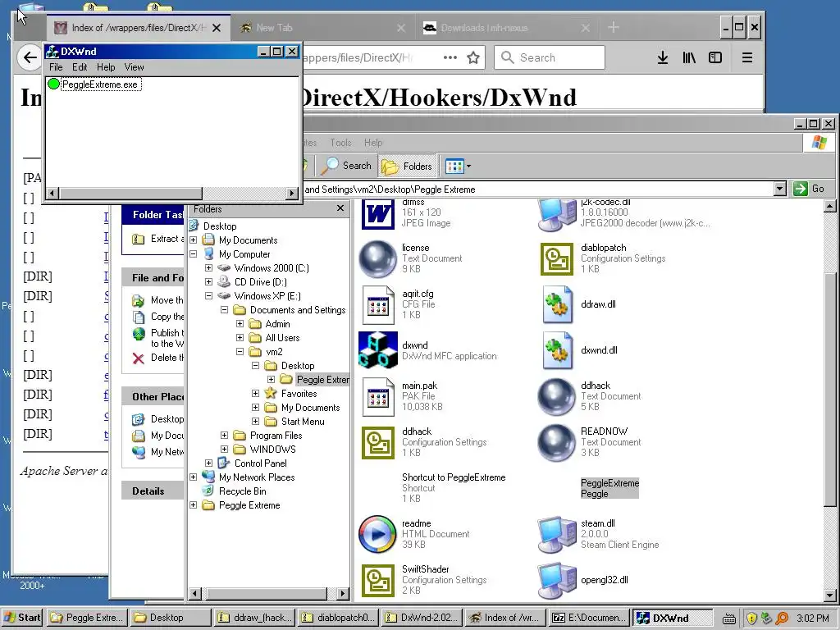Select My Network Places in folder tree
The width and height of the screenshot is (840, 630).
pyautogui.click(x=257, y=477)
